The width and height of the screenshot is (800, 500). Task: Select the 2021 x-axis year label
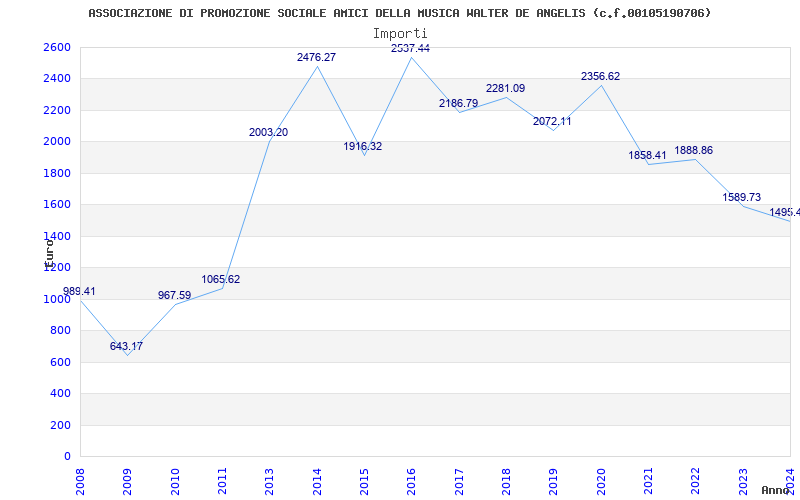point(648,481)
